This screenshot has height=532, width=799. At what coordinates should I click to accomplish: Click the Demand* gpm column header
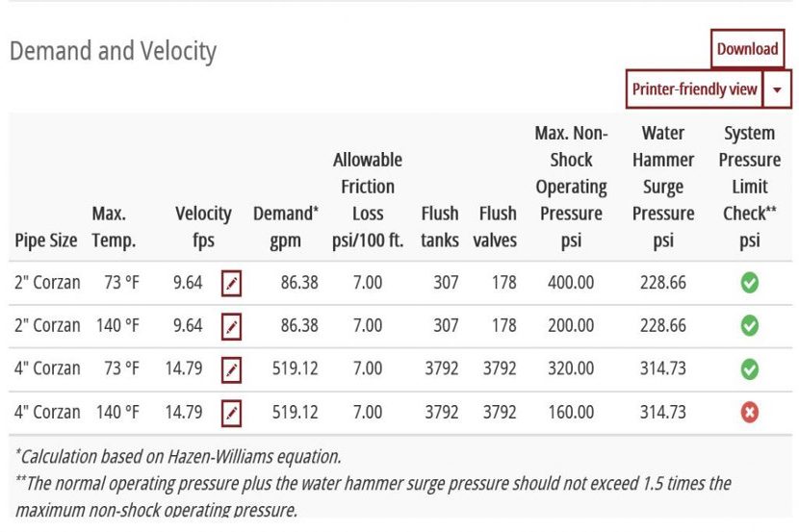point(286,227)
